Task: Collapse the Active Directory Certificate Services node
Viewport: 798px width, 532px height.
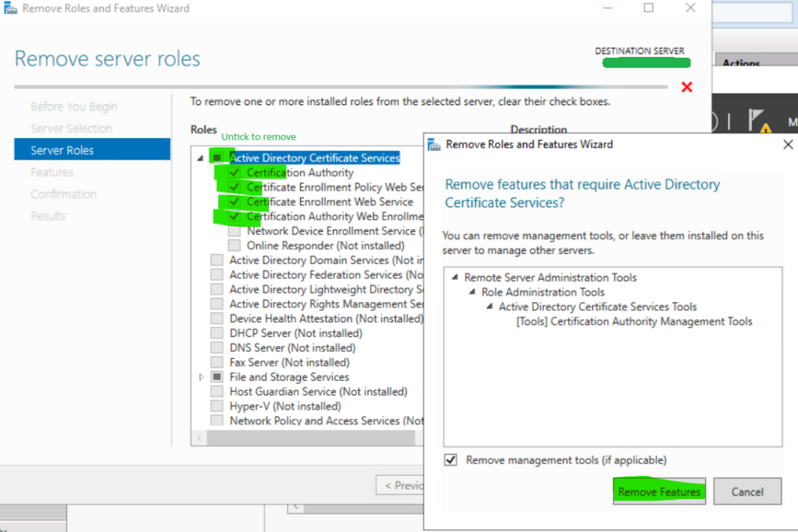Action: pyautogui.click(x=200, y=157)
